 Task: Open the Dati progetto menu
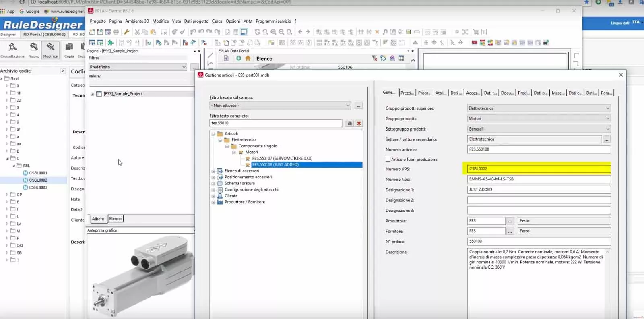(x=196, y=21)
